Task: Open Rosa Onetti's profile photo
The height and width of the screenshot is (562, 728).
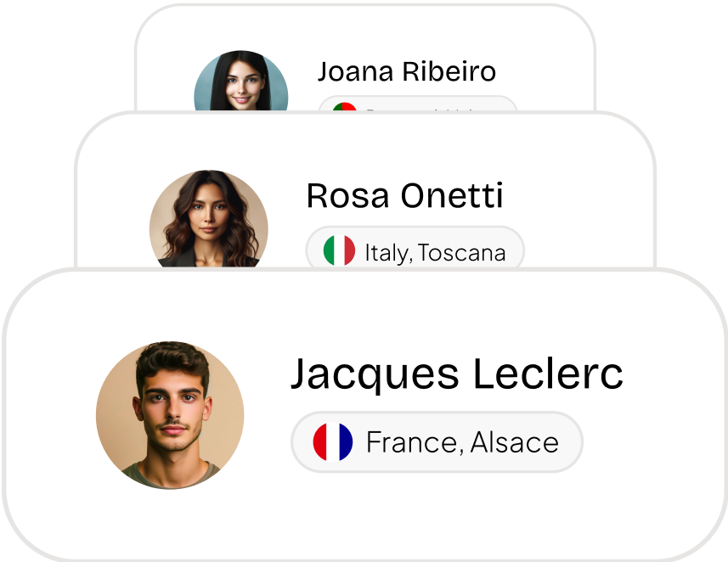Action: (209, 219)
